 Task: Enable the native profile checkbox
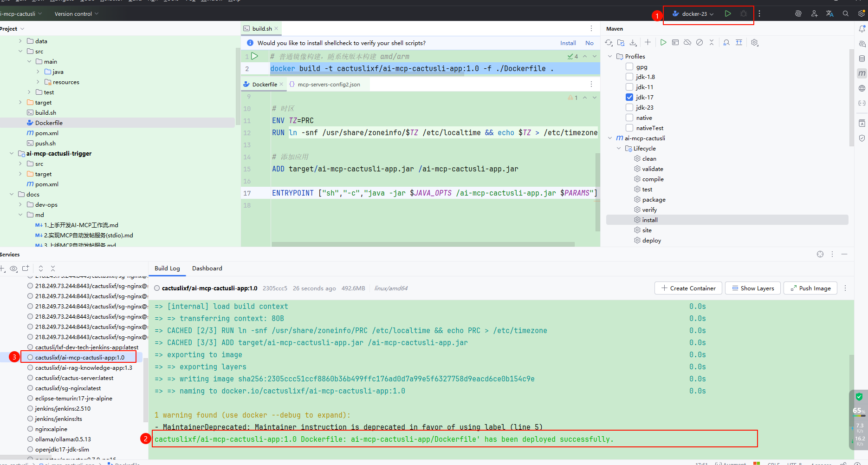tap(629, 118)
